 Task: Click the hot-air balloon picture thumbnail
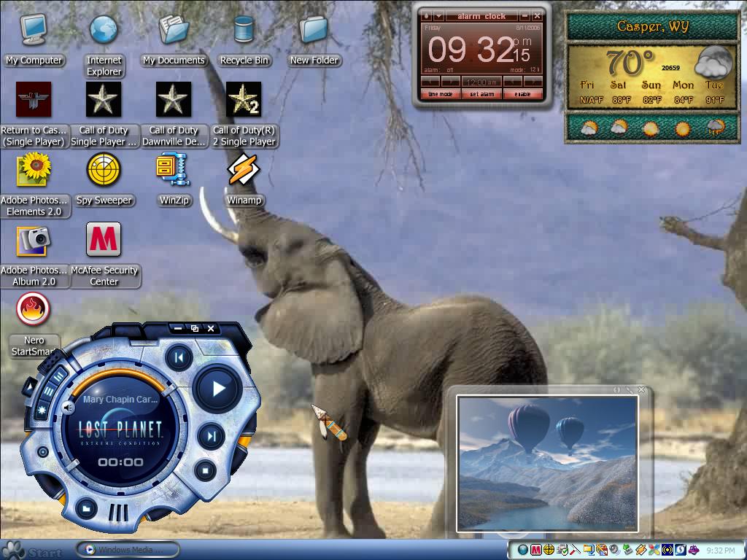[547, 463]
